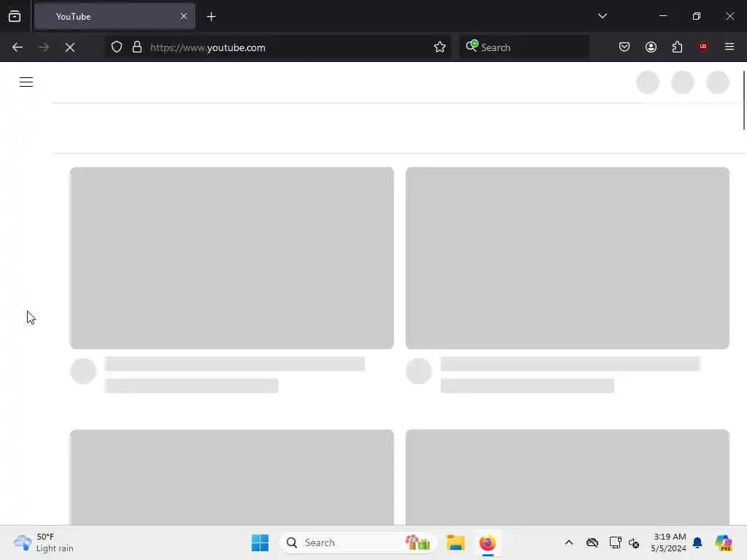Go back to the previous page
The width and height of the screenshot is (747, 560).
click(x=18, y=47)
